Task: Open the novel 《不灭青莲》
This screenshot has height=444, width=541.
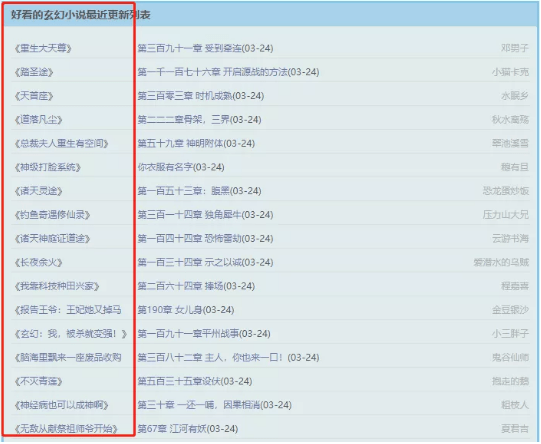Action: pos(38,382)
